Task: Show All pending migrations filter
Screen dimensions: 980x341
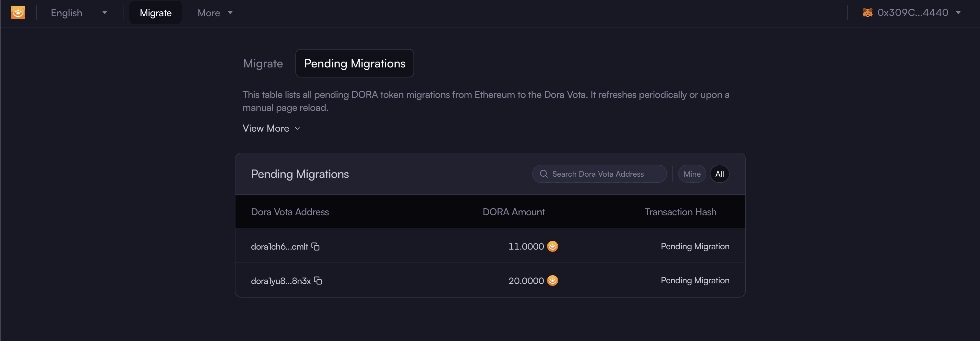Action: click(x=719, y=174)
